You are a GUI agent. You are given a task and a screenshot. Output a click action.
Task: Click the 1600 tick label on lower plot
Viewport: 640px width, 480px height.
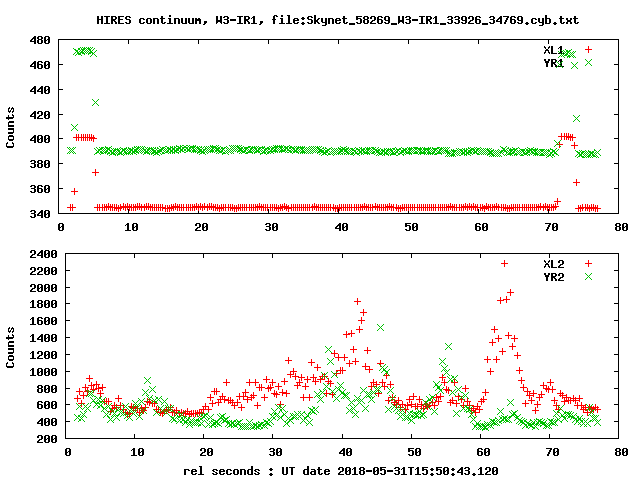(x=43, y=321)
